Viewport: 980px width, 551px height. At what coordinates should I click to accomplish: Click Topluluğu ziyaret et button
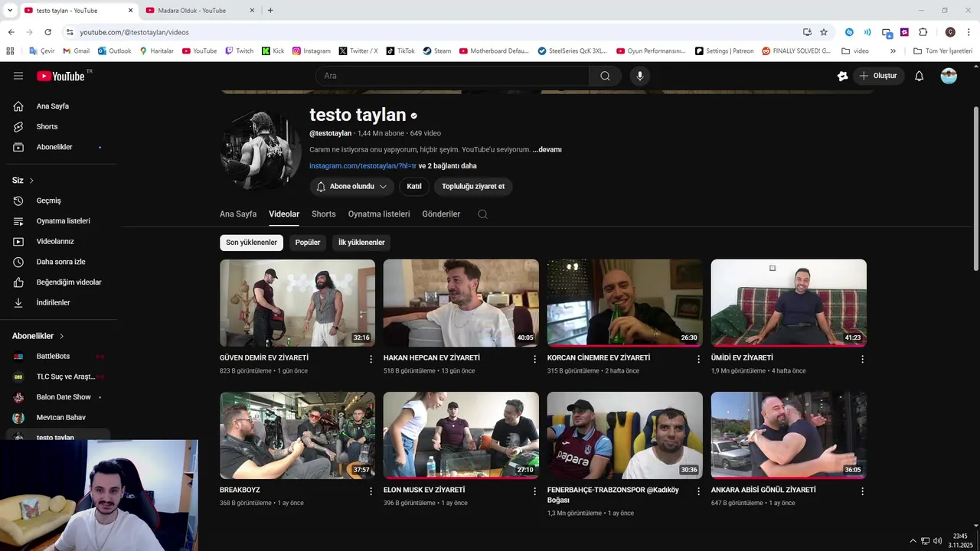[x=473, y=187]
